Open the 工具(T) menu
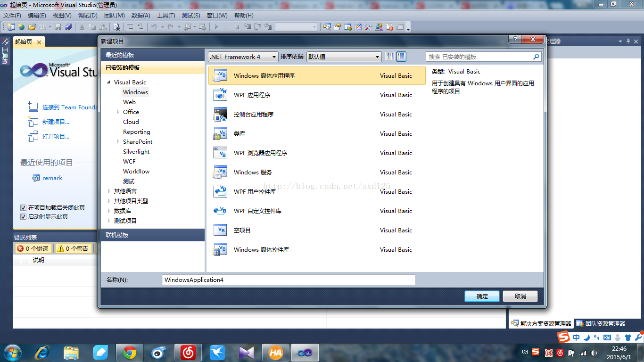The height and width of the screenshot is (362, 644). click(165, 15)
